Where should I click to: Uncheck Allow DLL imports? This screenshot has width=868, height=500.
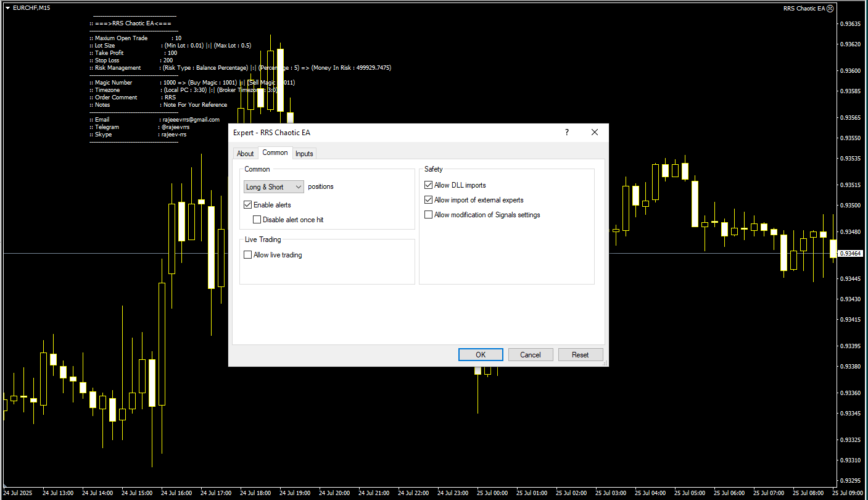coord(429,185)
